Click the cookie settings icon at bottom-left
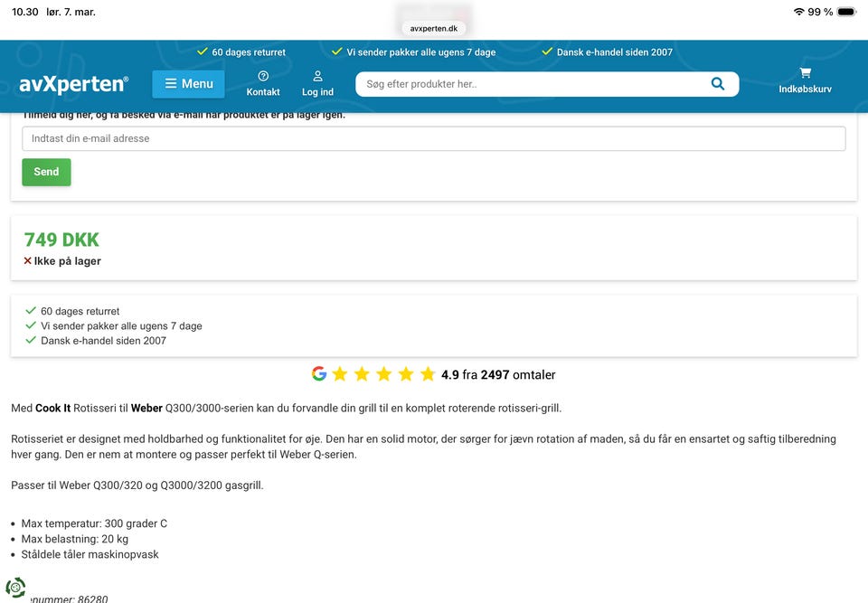This screenshot has width=868, height=603. 15,588
